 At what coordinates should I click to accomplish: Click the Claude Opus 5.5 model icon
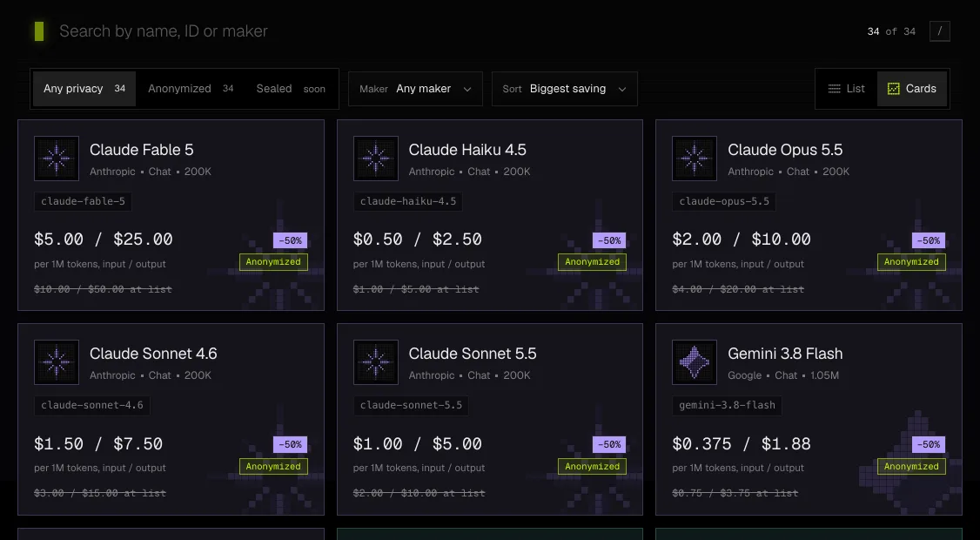click(x=695, y=159)
